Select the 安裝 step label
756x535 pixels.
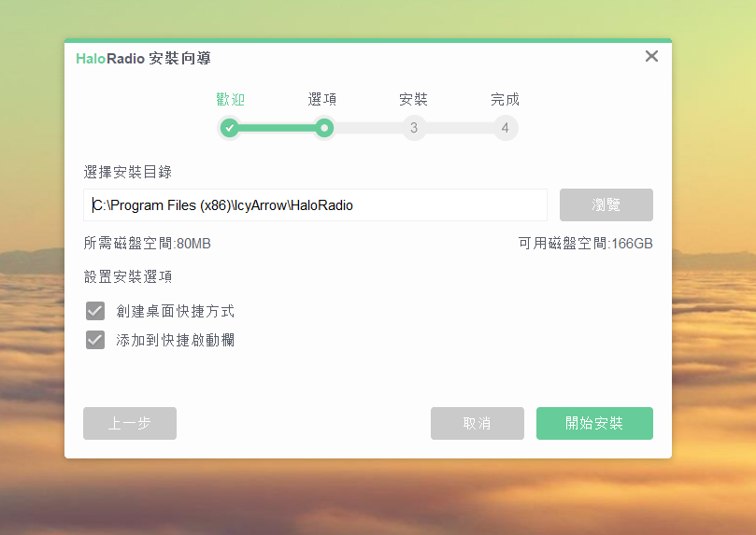(x=414, y=100)
